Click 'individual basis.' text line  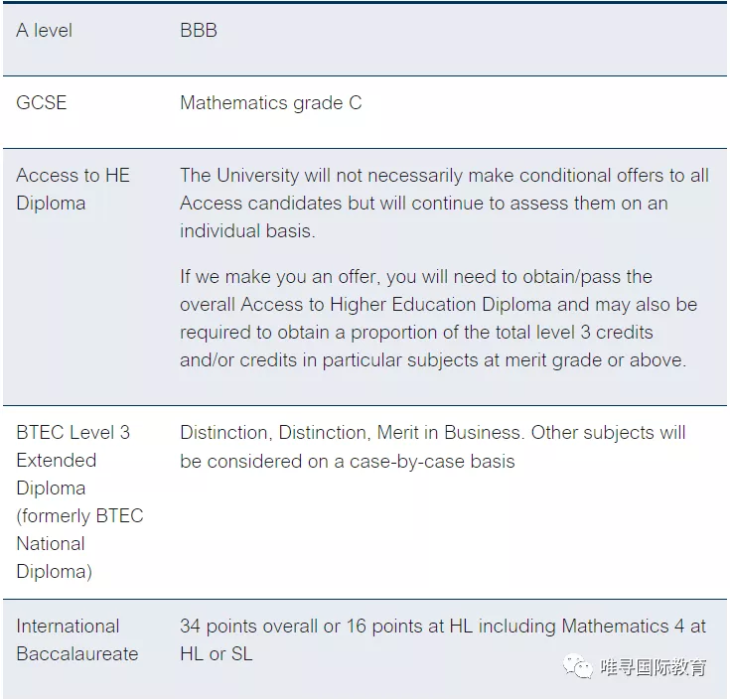247,230
